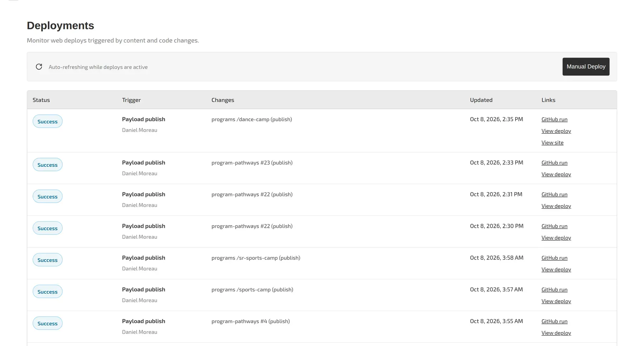This screenshot has width=644, height=346.
Task: Open GitHub run for dance-camp publish
Action: pyautogui.click(x=554, y=119)
